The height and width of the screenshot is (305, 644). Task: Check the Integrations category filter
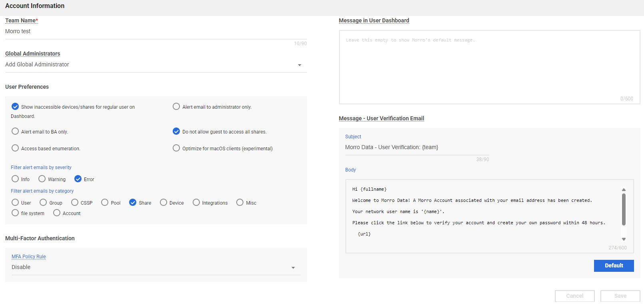pyautogui.click(x=196, y=203)
